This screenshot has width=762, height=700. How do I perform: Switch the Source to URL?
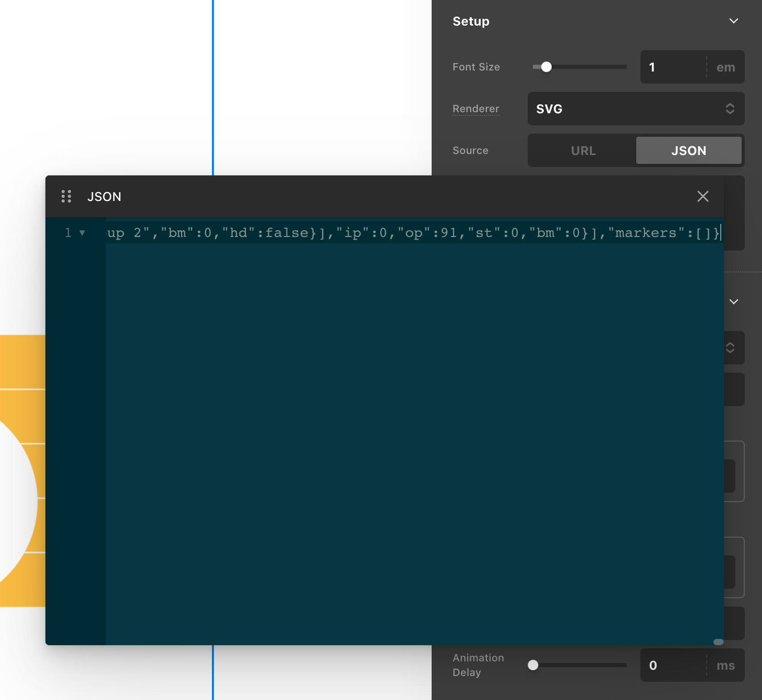coord(583,150)
